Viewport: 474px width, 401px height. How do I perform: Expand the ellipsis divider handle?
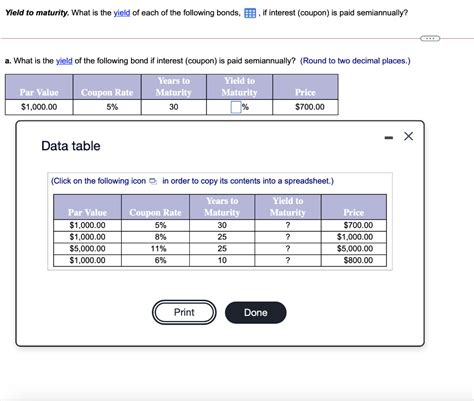(430, 38)
